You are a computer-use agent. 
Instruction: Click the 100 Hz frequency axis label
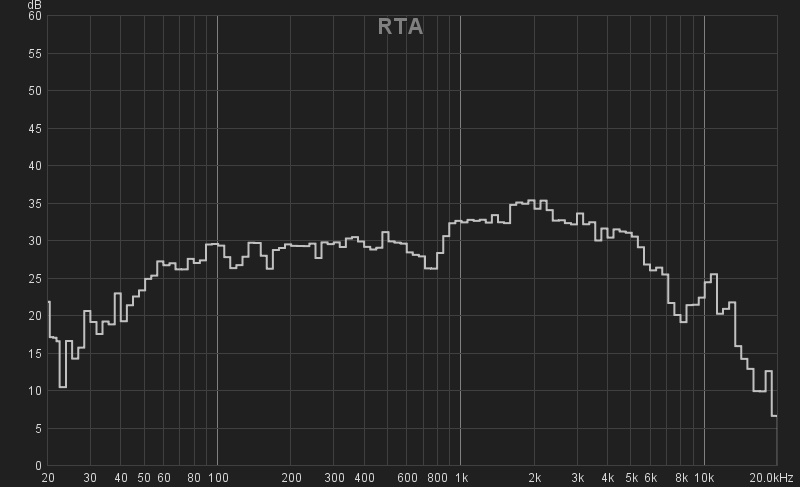coord(218,478)
